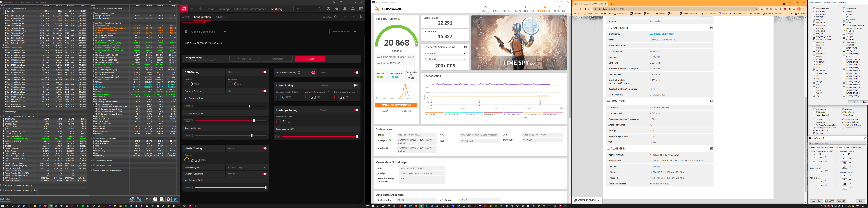Open the Battlefield V game dropdown
The width and height of the screenshot is (868, 208).
pos(445,53)
